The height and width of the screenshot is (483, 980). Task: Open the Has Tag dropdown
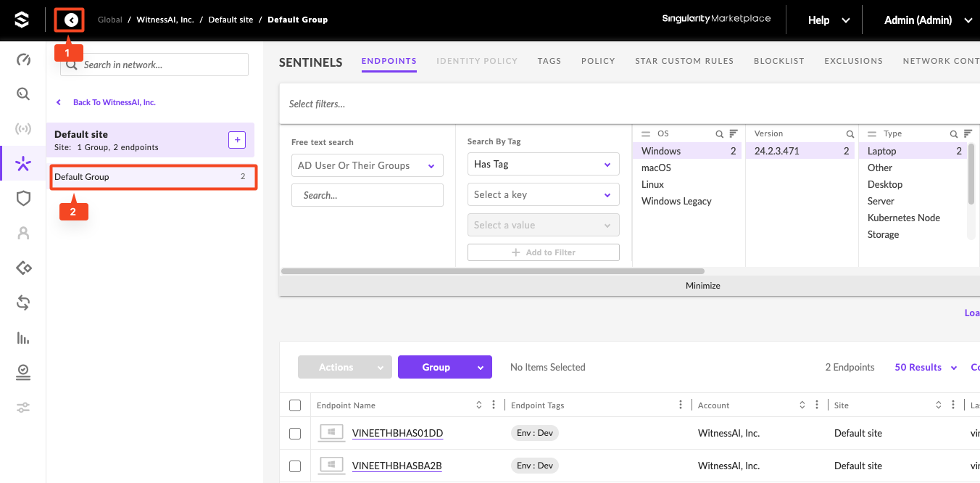coord(543,165)
